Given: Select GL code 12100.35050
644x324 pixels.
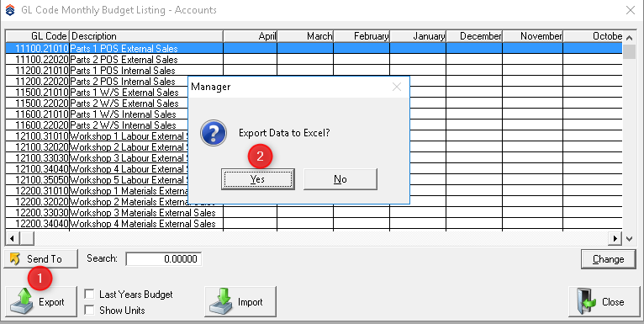Looking at the screenshot, I should [x=41, y=180].
